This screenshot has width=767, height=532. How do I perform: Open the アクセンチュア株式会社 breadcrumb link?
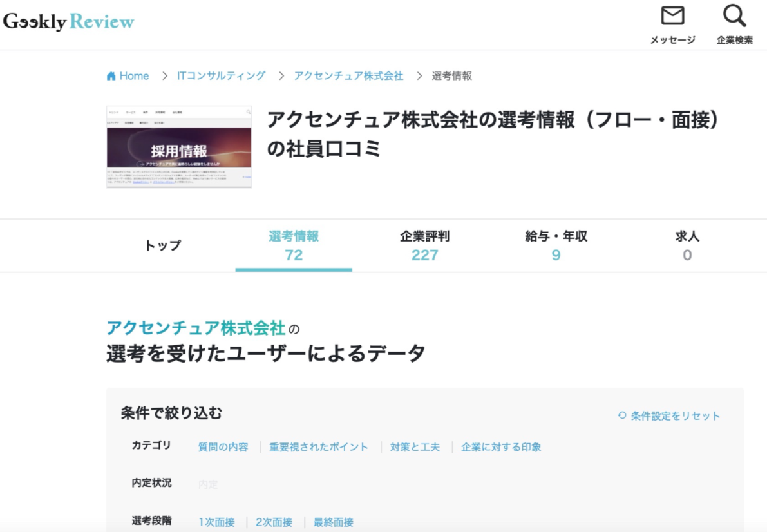348,75
